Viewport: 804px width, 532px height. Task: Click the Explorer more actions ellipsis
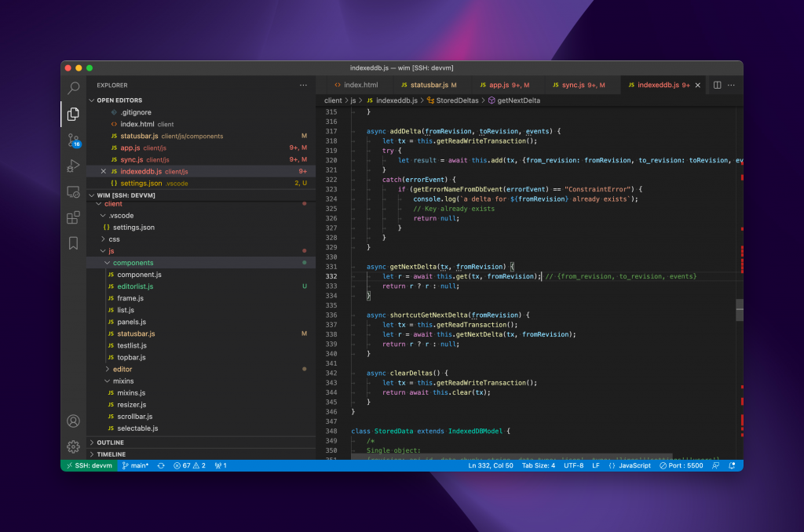click(x=303, y=85)
